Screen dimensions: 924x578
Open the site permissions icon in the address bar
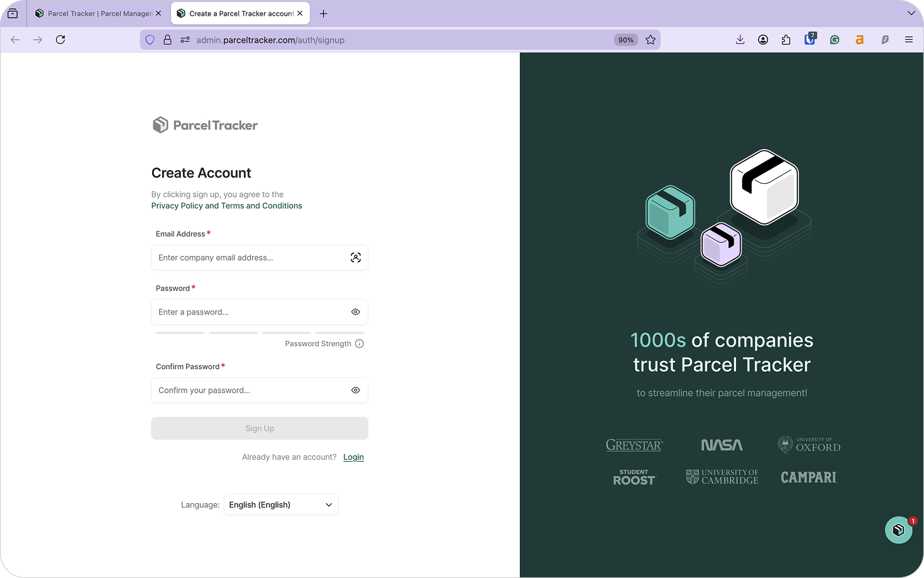(185, 40)
